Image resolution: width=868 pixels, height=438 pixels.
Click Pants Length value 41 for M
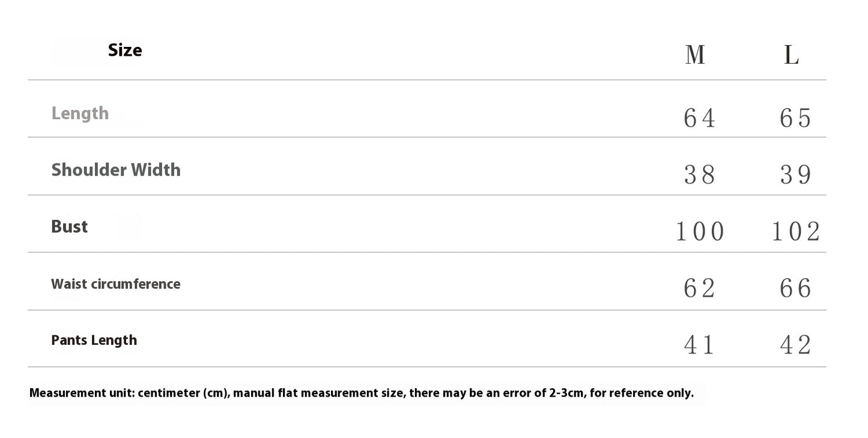(x=699, y=345)
